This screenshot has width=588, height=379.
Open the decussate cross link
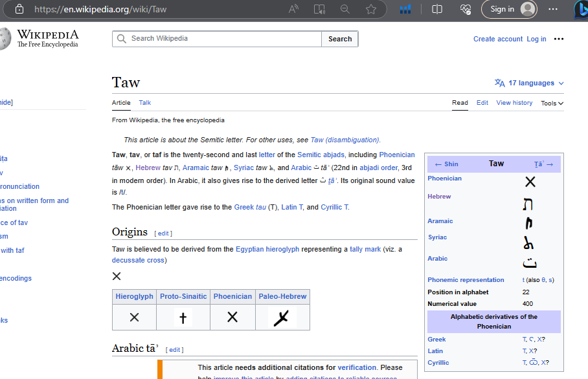coord(138,260)
